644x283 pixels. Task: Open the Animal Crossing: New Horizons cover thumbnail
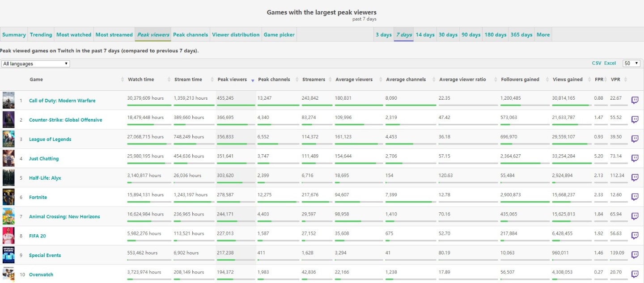tap(8, 216)
